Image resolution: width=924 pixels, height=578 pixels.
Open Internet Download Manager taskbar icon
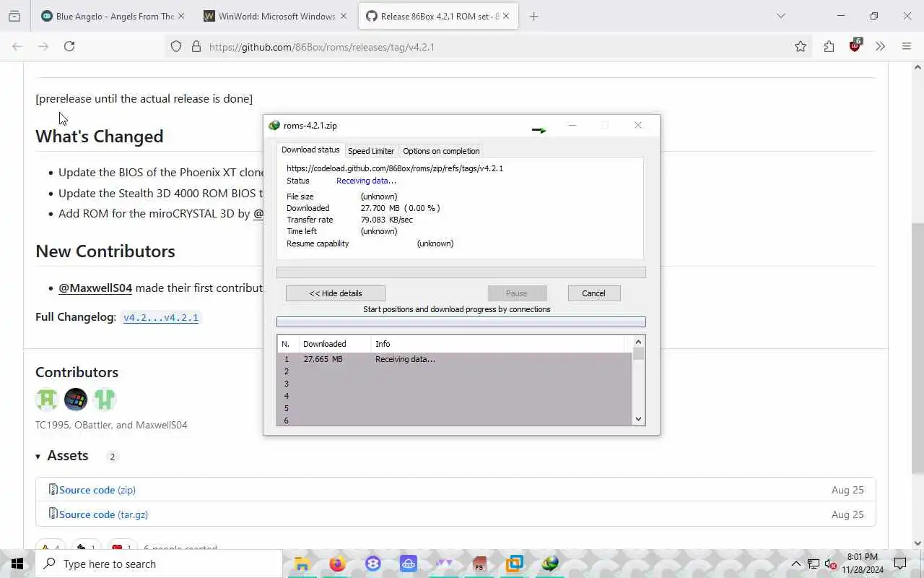550,564
